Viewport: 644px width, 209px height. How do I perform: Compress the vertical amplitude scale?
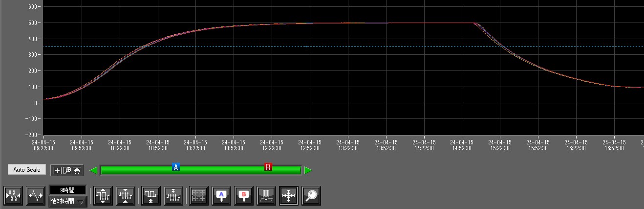126,195
